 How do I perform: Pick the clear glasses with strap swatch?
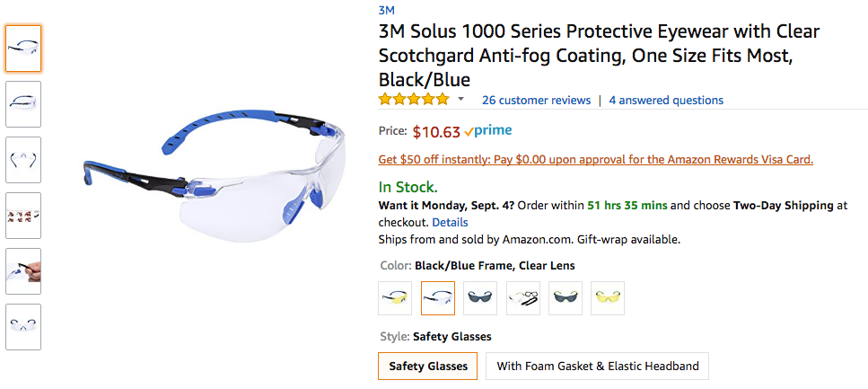click(523, 298)
